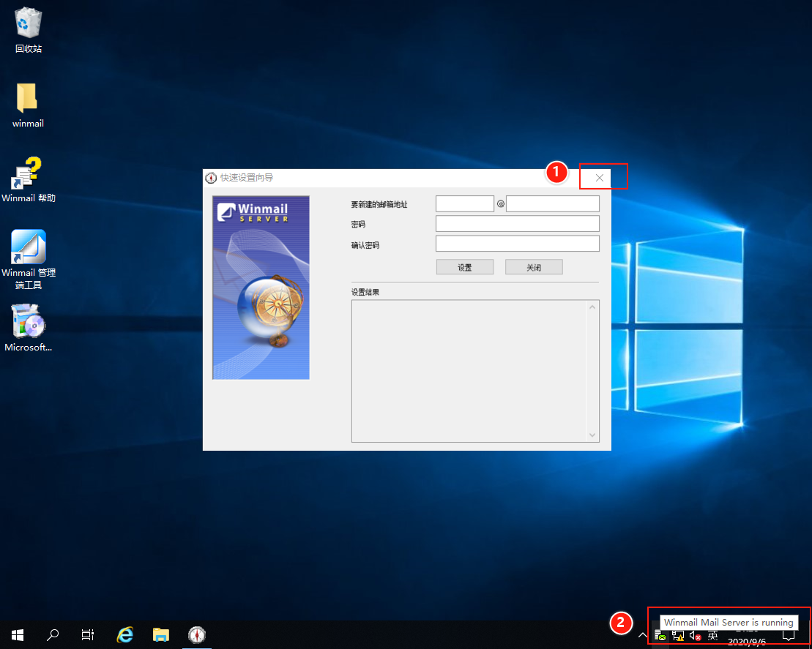The height and width of the screenshot is (649, 812).
Task: Open Windows Search on the taskbar
Action: tap(52, 635)
